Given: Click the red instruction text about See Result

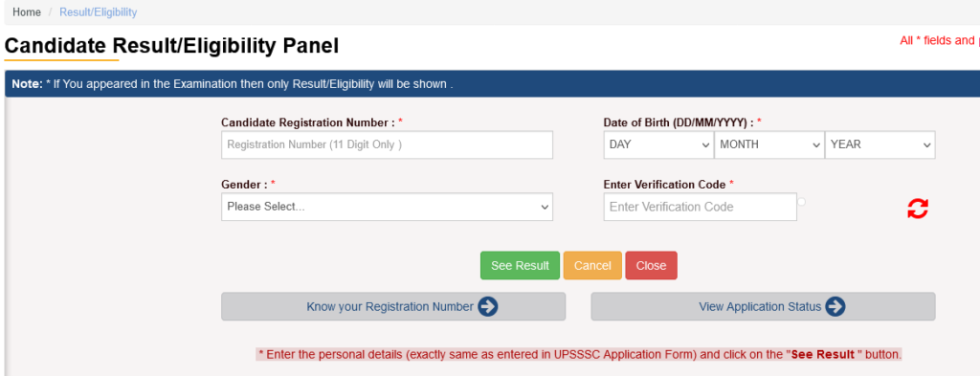Looking at the screenshot, I should pyautogui.click(x=579, y=354).
